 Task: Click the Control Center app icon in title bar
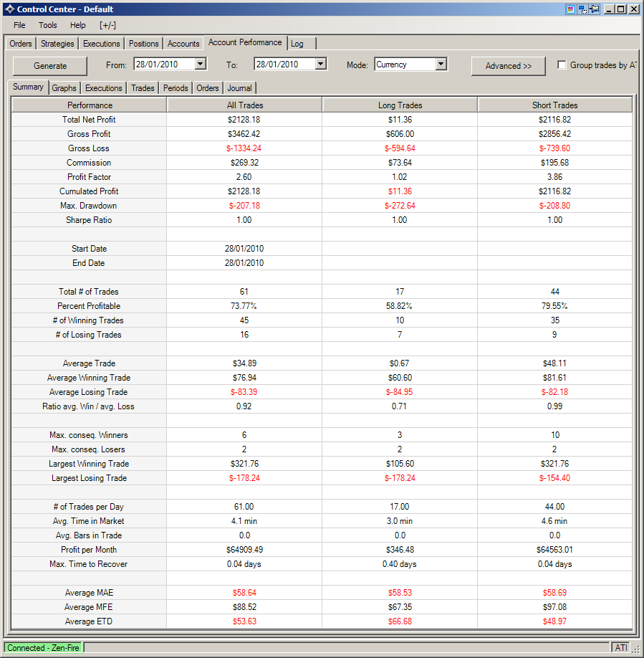coord(9,9)
